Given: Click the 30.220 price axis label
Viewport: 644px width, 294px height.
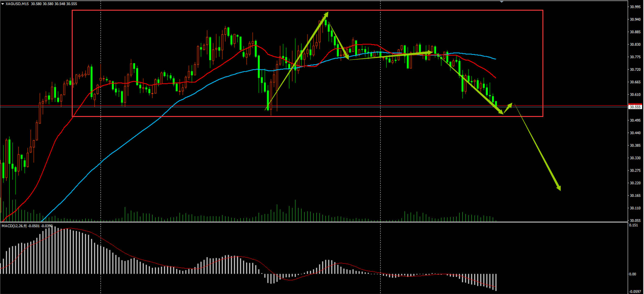Looking at the screenshot, I should coord(635,183).
